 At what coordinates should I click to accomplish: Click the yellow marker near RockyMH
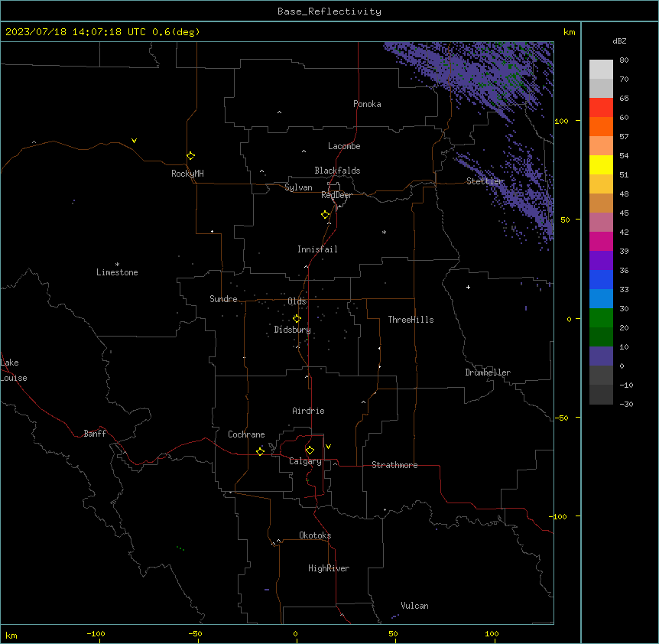click(x=191, y=156)
